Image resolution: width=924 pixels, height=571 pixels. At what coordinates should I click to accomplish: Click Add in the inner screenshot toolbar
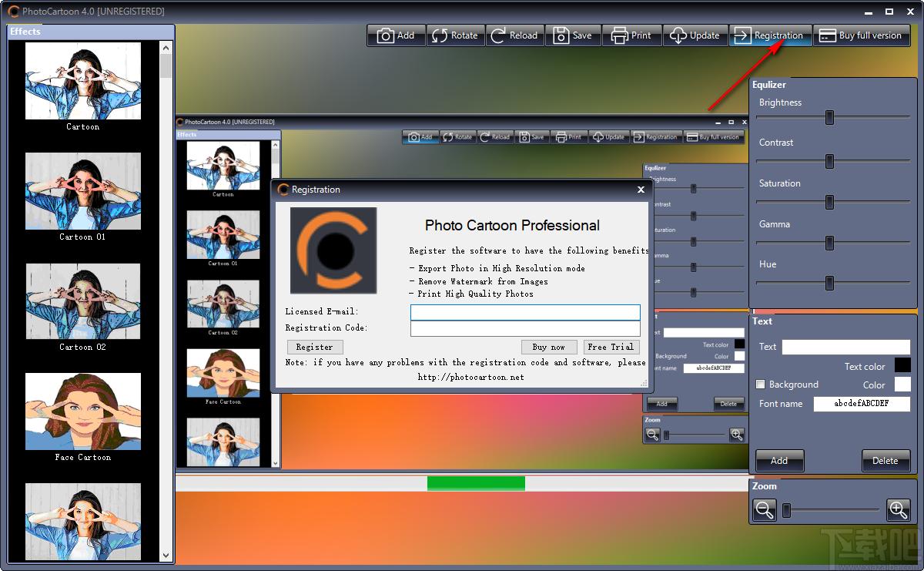click(420, 137)
